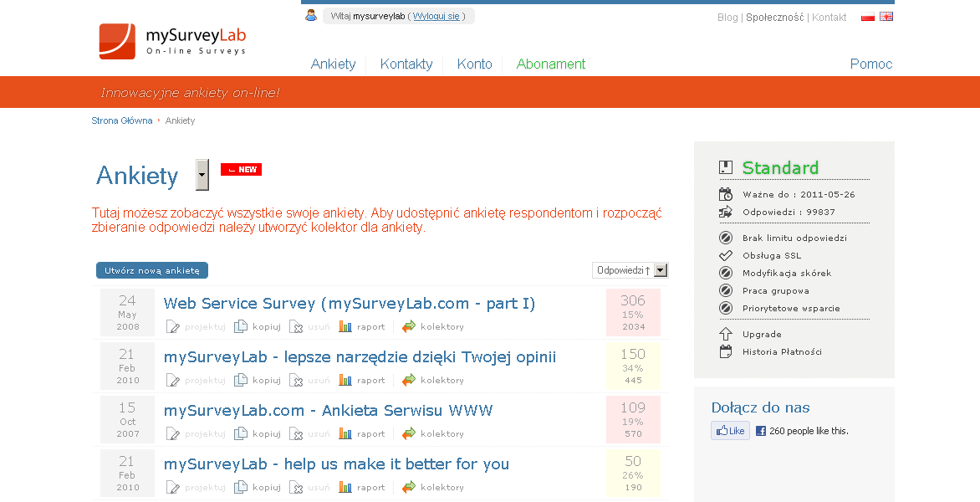Click the Społeczność link

coord(775,18)
